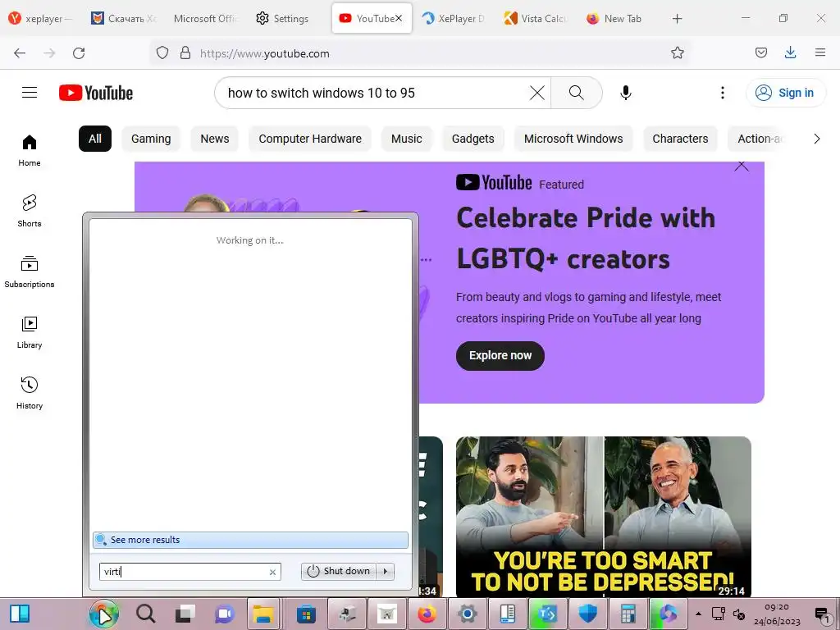
Task: Select the Computer Hardware filter chip
Action: pos(310,139)
